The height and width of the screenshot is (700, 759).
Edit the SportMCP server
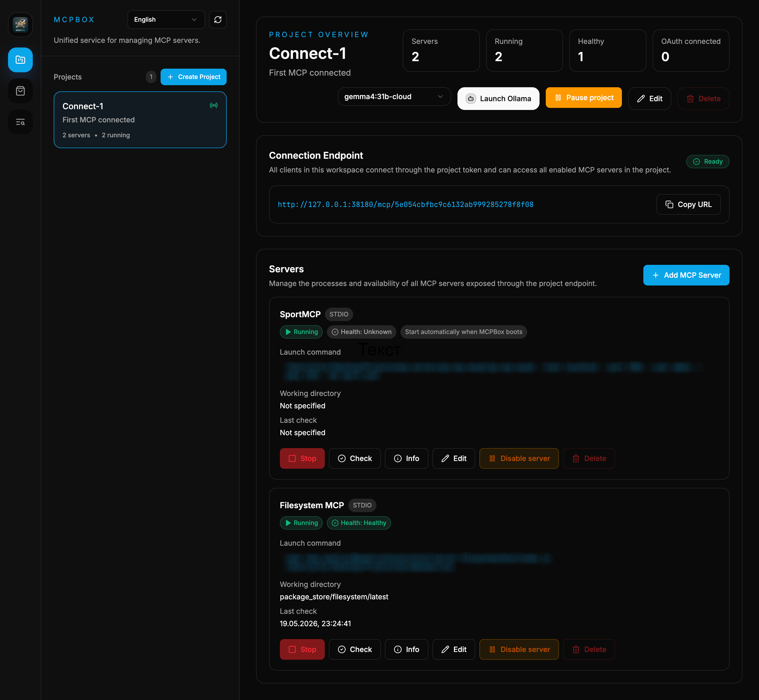pos(454,458)
